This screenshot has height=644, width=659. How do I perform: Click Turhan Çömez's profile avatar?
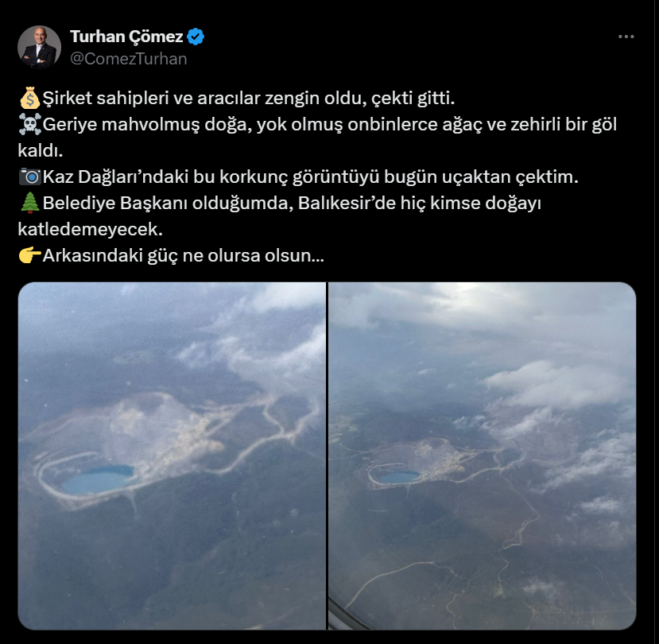tap(39, 47)
